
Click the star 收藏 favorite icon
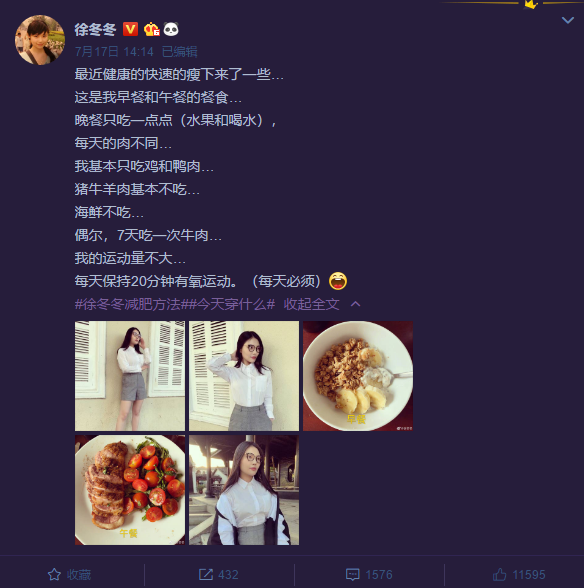pyautogui.click(x=54, y=574)
